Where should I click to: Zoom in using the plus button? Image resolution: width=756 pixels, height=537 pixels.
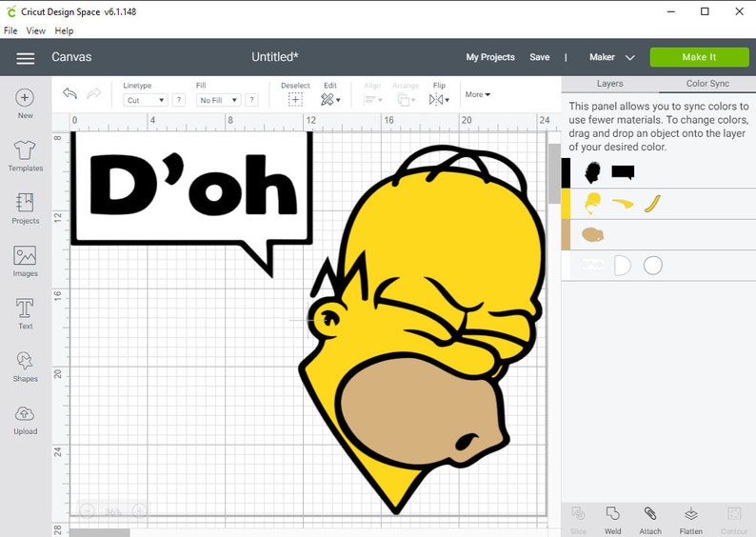[x=139, y=510]
